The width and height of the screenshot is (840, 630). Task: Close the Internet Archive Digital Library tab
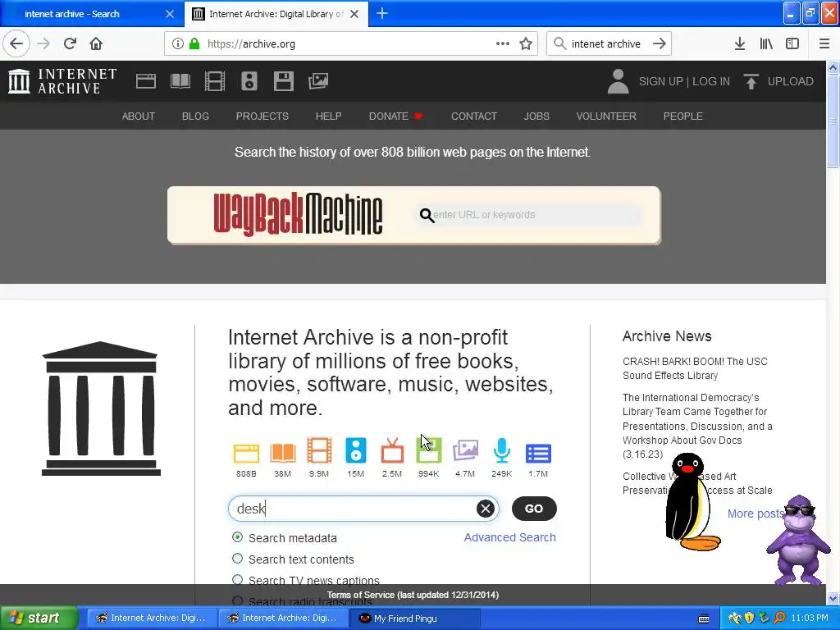(x=354, y=14)
